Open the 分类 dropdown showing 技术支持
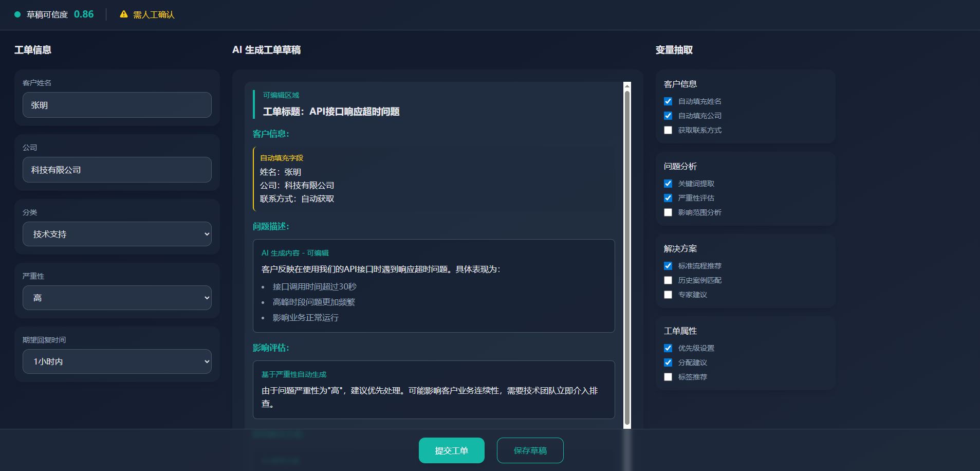Viewport: 980px width, 471px height. point(117,234)
